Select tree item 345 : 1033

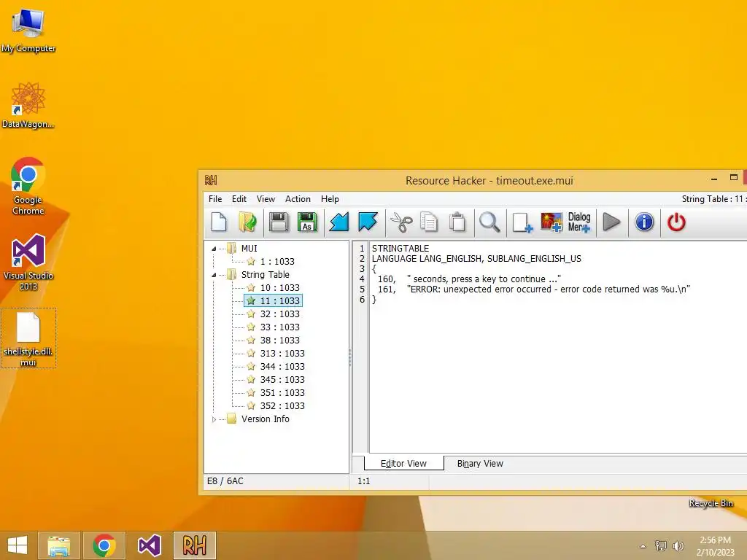[282, 379]
